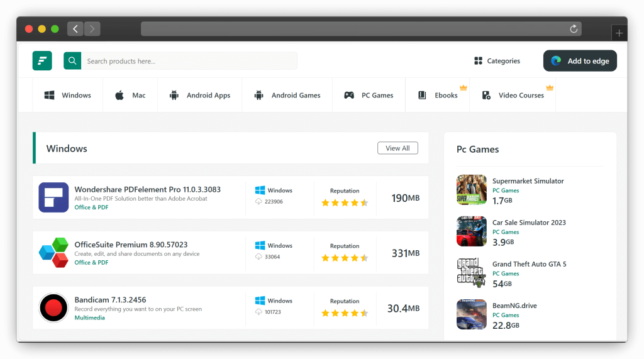The image size is (644, 359).
Task: Click the BeamNG.drive game thumbnail
Action: 472,314
